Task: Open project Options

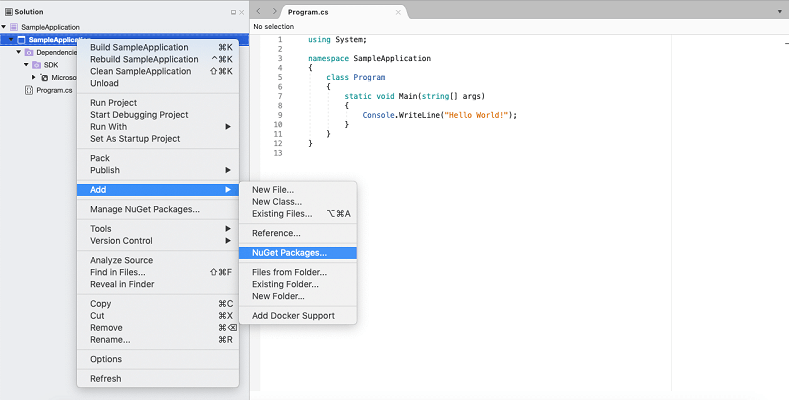Action: 157,359
